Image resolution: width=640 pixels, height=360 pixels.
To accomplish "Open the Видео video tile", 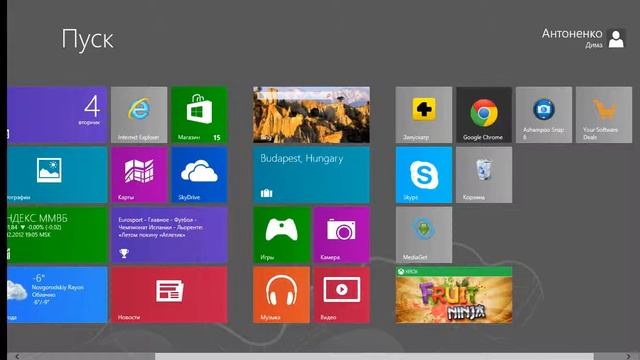I will coord(342,295).
